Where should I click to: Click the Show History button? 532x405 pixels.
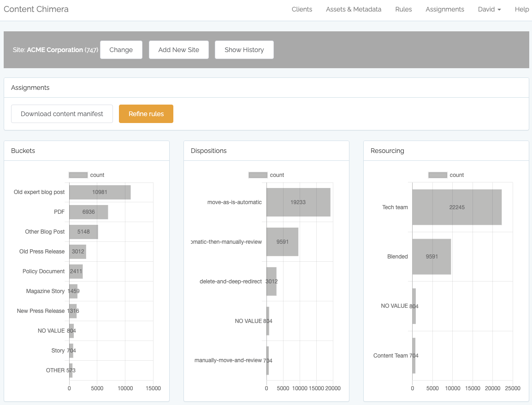click(x=244, y=50)
